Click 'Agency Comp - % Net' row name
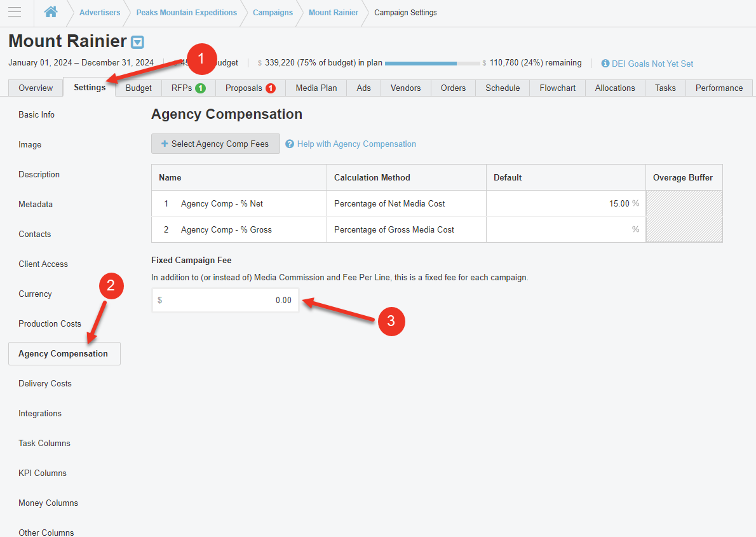The image size is (756, 537). [222, 203]
